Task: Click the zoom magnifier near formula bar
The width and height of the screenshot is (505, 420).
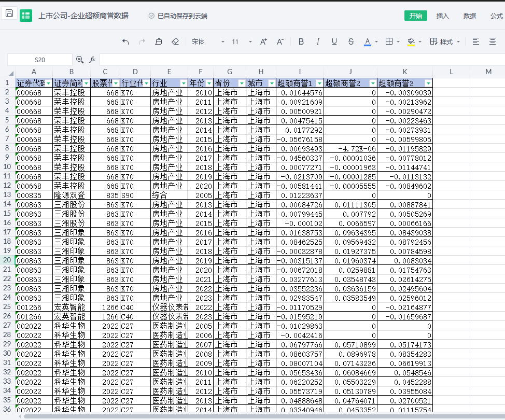Action: point(79,60)
